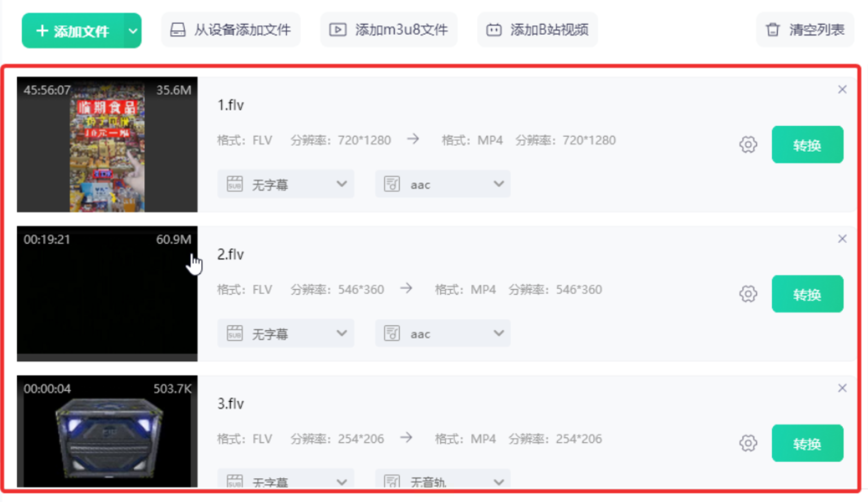Image resolution: width=868 pixels, height=502 pixels.
Task: Select the 1.flv video thumbnail
Action: point(107,144)
